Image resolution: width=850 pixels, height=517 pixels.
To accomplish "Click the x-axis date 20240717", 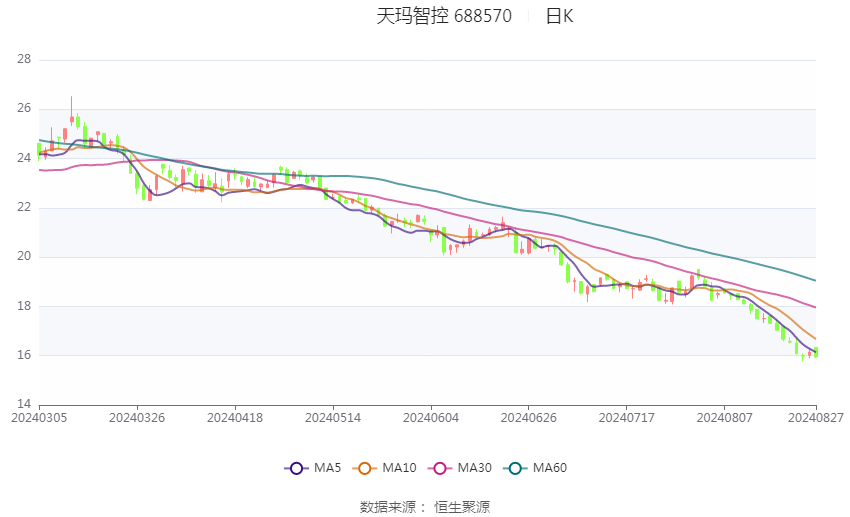I will [x=627, y=418].
